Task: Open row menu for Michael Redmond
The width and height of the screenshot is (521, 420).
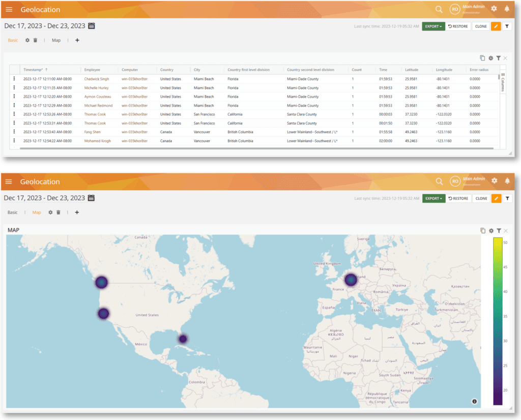Action: pyautogui.click(x=14, y=105)
